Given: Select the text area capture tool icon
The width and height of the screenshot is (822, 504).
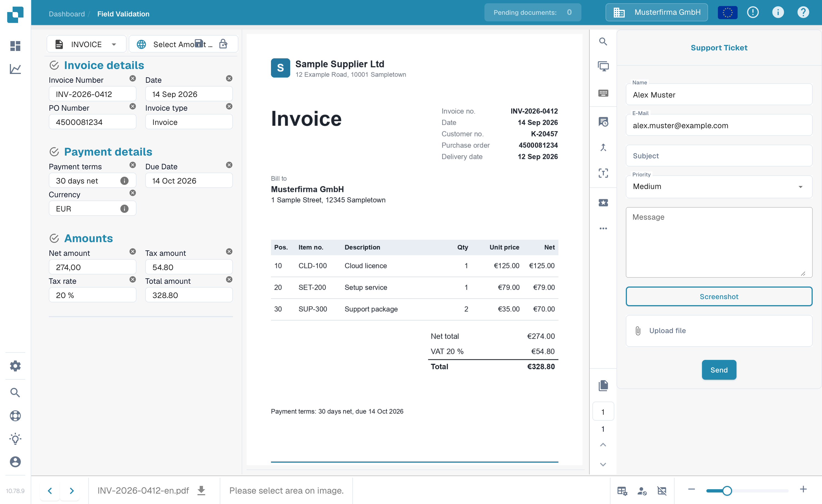Looking at the screenshot, I should 603,173.
